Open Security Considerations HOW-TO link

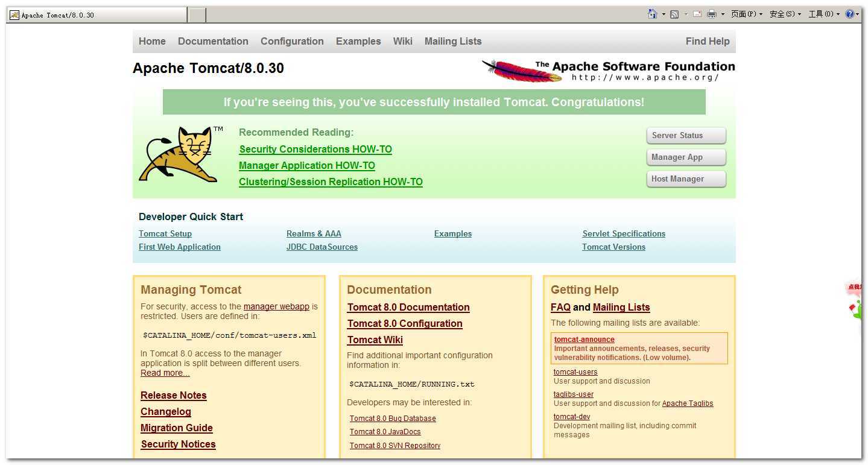[x=315, y=149]
